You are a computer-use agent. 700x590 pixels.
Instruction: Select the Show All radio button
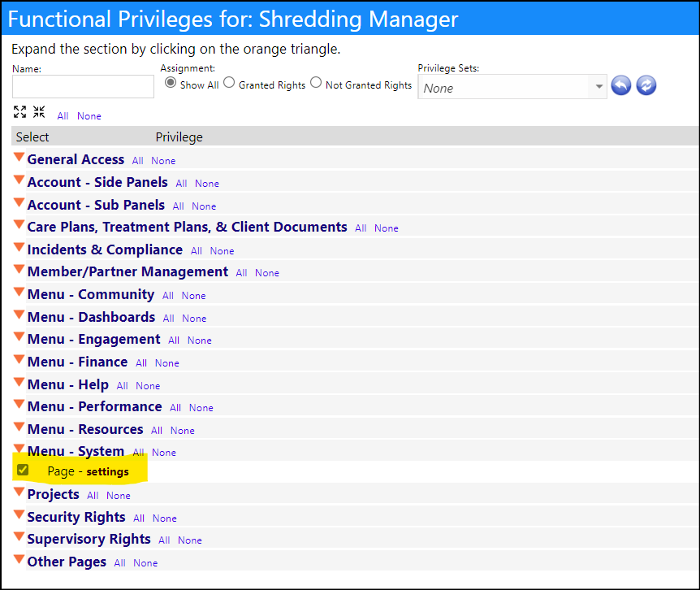click(171, 83)
